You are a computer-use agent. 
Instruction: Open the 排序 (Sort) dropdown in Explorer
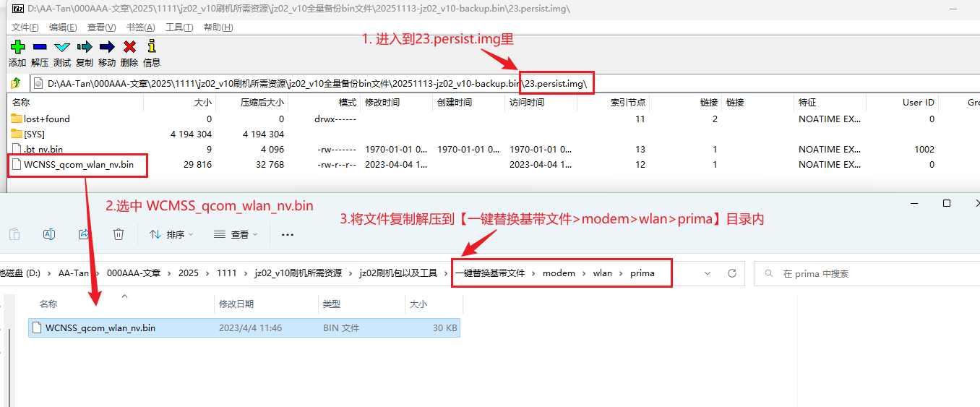point(171,234)
